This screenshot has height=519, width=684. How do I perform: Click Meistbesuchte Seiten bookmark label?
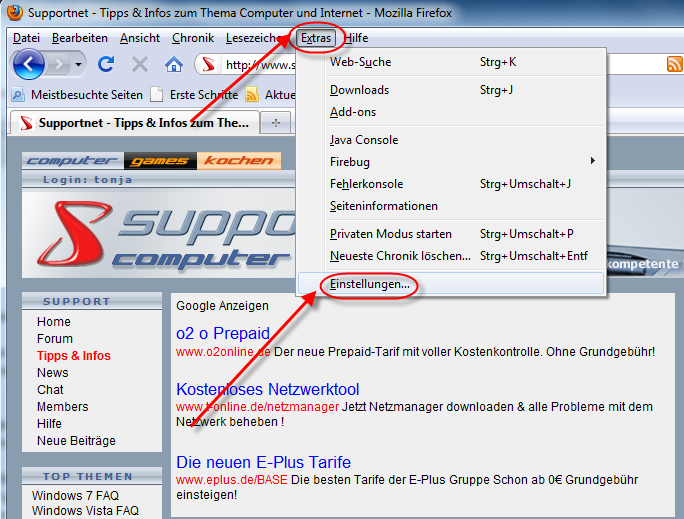coord(87,95)
